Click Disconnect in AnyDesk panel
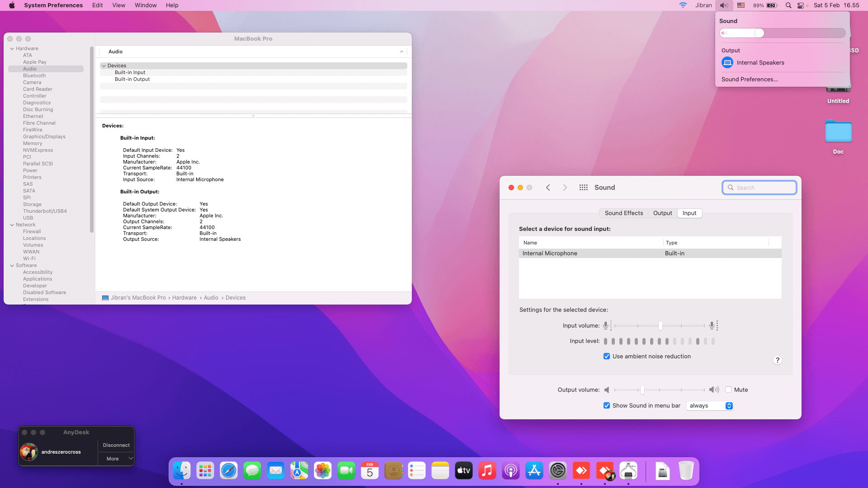The image size is (868, 488). click(x=116, y=446)
